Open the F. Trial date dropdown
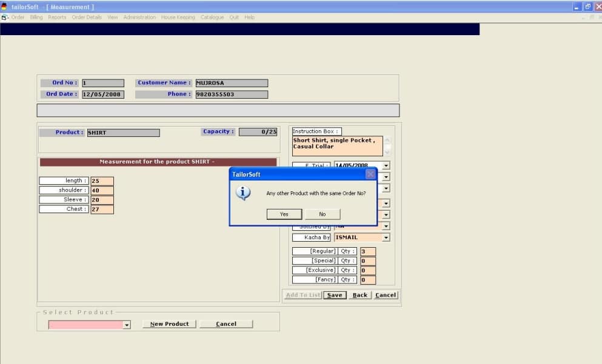The width and height of the screenshot is (602, 364). [x=386, y=165]
